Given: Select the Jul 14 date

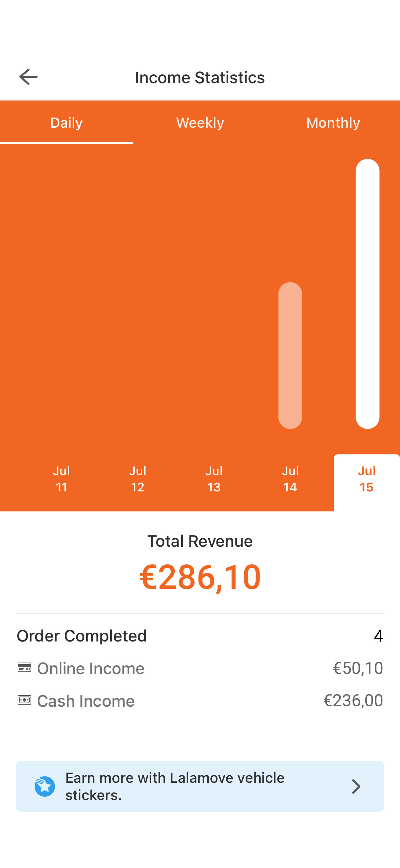Looking at the screenshot, I should click(290, 479).
